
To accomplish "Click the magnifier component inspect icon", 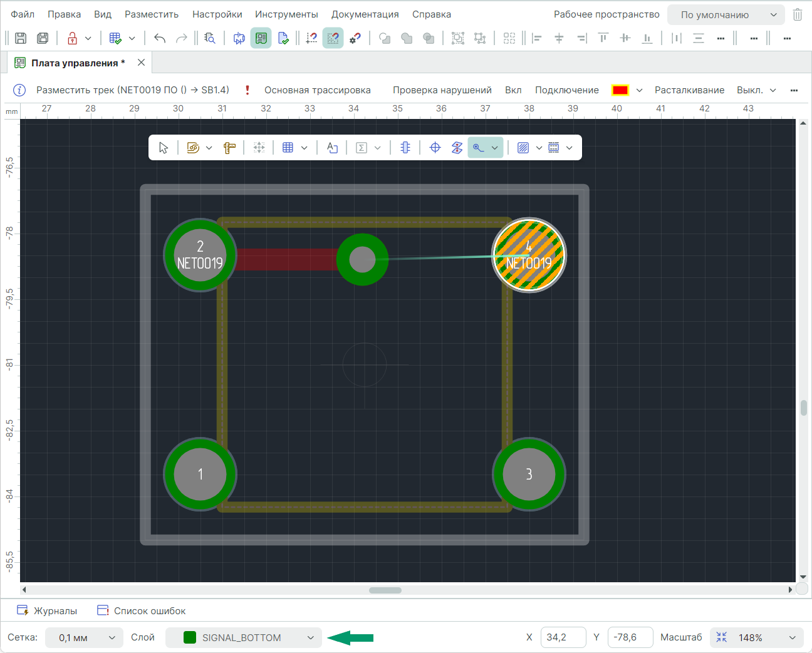I will [x=210, y=38].
